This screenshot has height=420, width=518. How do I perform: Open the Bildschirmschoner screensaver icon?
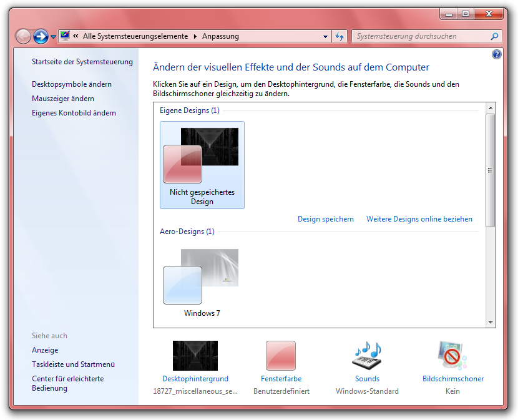[x=452, y=356]
